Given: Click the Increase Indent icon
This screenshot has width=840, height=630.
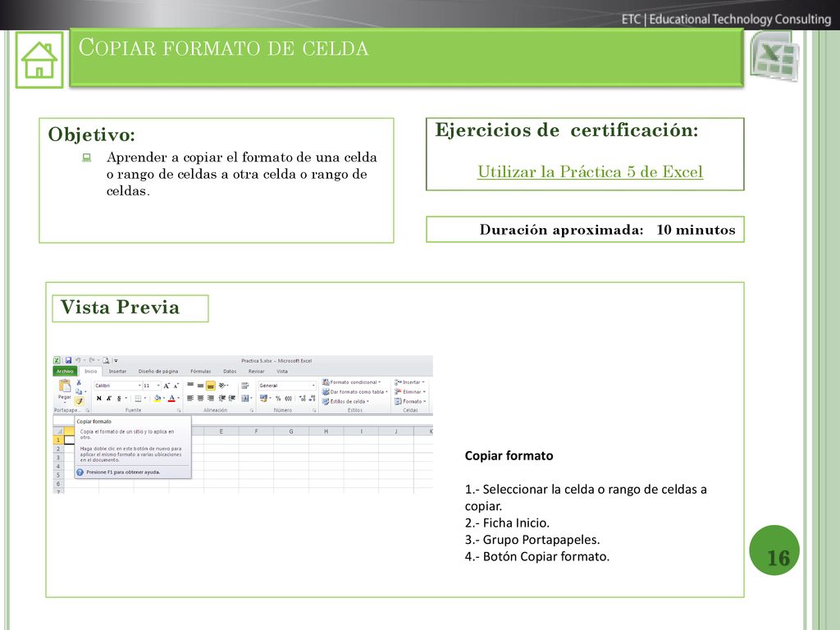Looking at the screenshot, I should pos(232,398).
